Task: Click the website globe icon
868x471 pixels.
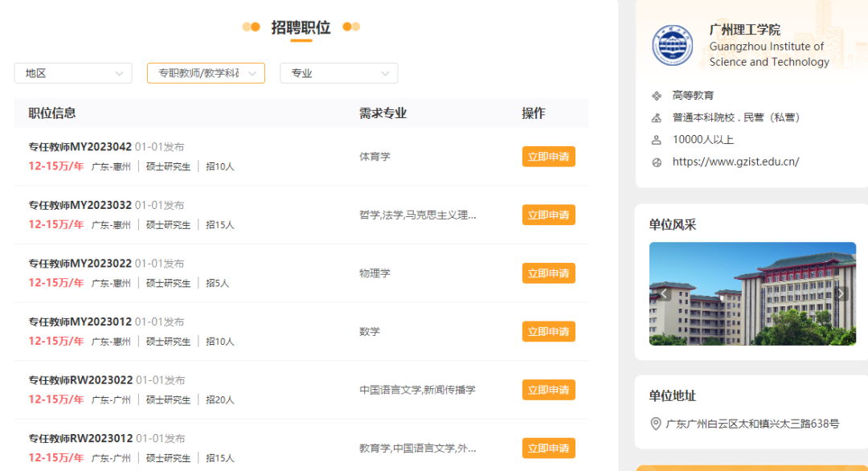Action: [657, 162]
